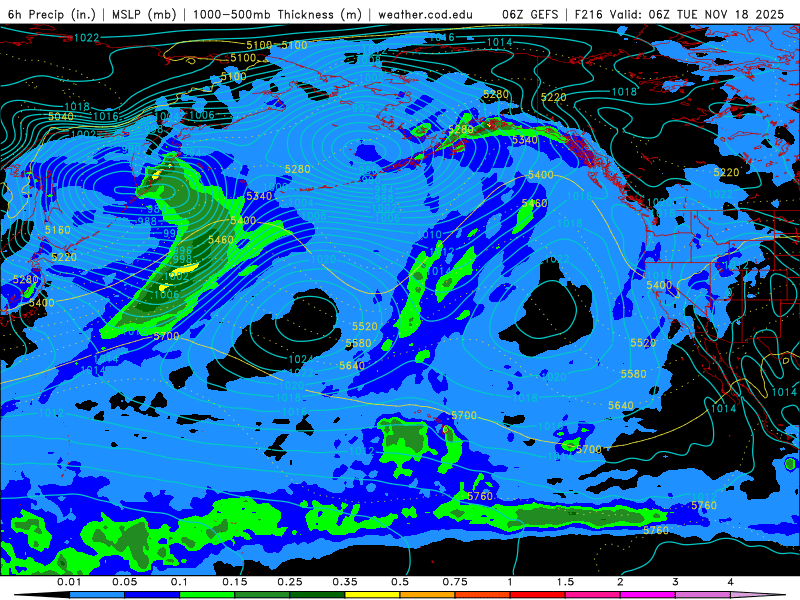This screenshot has width=800, height=600.
Task: Click the 1.5 legend value
Action: (565, 582)
